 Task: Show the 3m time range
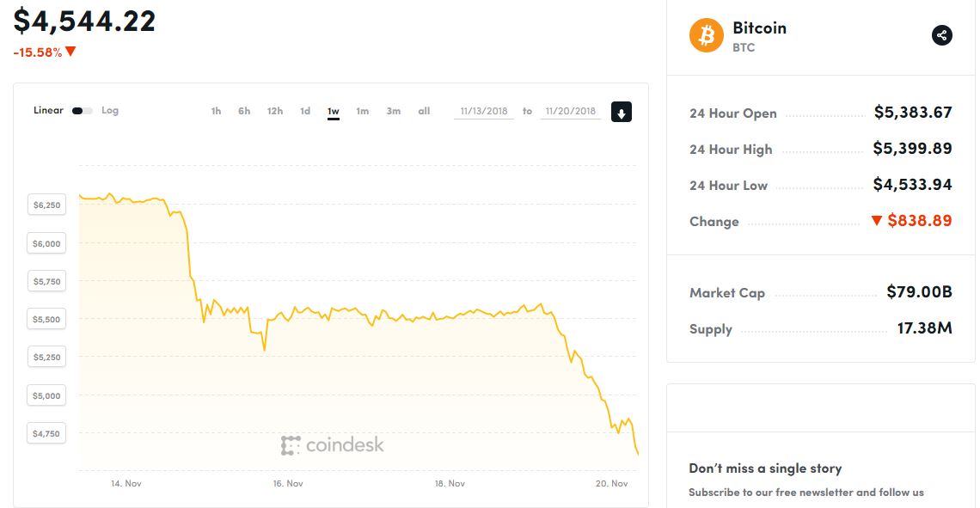point(393,111)
